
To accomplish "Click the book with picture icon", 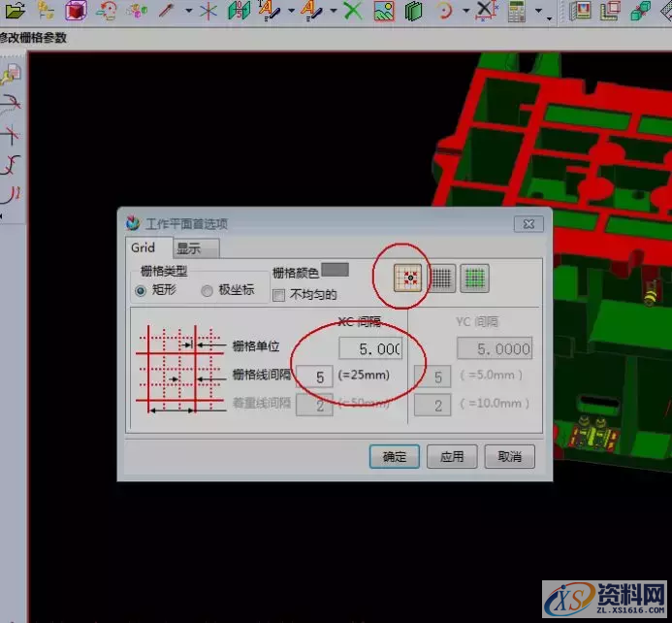I will click(580, 11).
